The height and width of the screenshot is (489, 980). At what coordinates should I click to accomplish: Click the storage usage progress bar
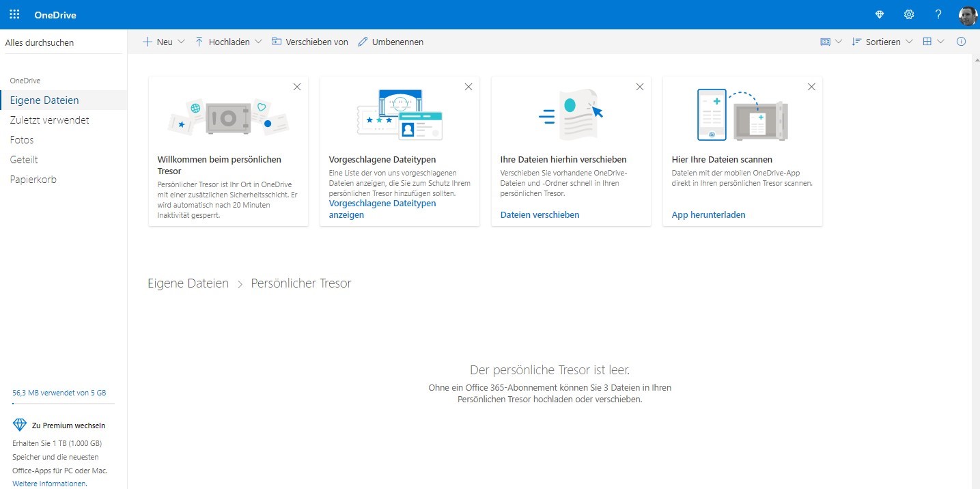coord(64,404)
